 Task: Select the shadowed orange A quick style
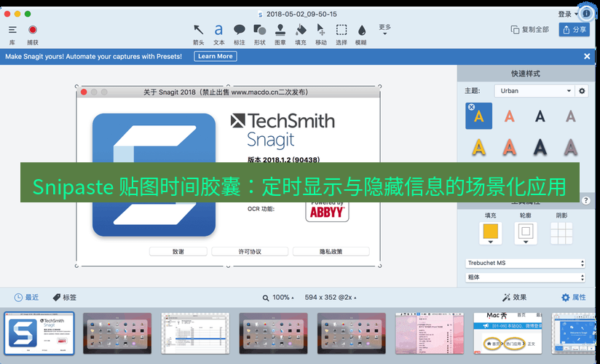coord(509,146)
